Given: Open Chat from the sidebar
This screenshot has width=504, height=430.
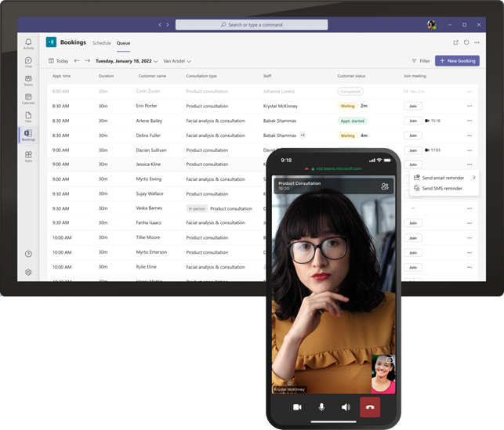Looking at the screenshot, I should pyautogui.click(x=28, y=62).
